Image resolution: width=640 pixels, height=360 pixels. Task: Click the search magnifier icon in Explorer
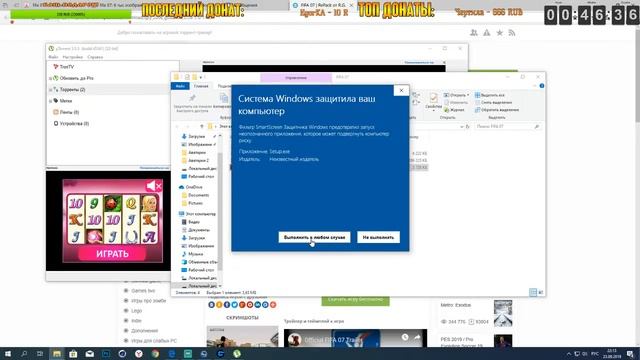[x=537, y=127]
